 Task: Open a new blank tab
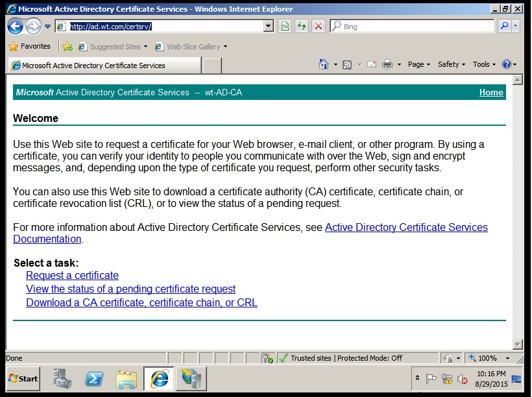(x=212, y=65)
